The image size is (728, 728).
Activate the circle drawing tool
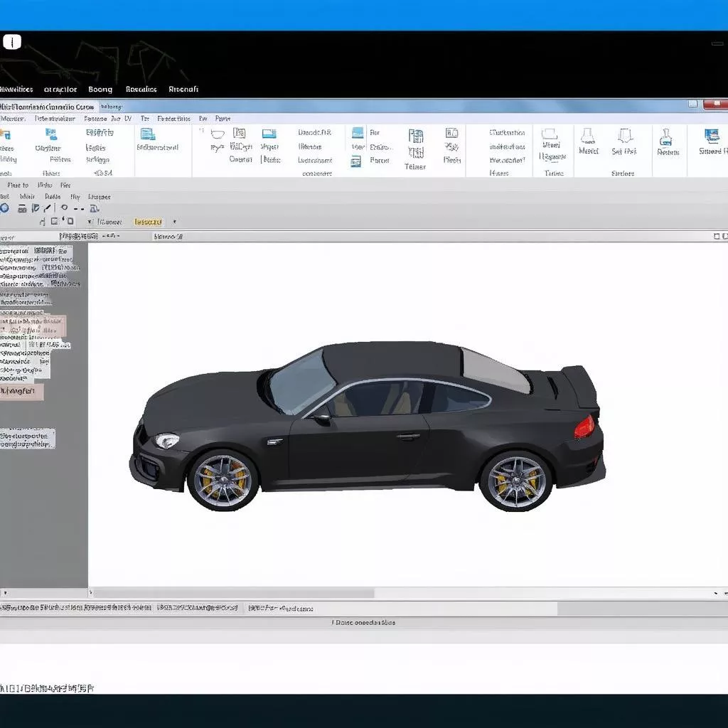click(65, 208)
